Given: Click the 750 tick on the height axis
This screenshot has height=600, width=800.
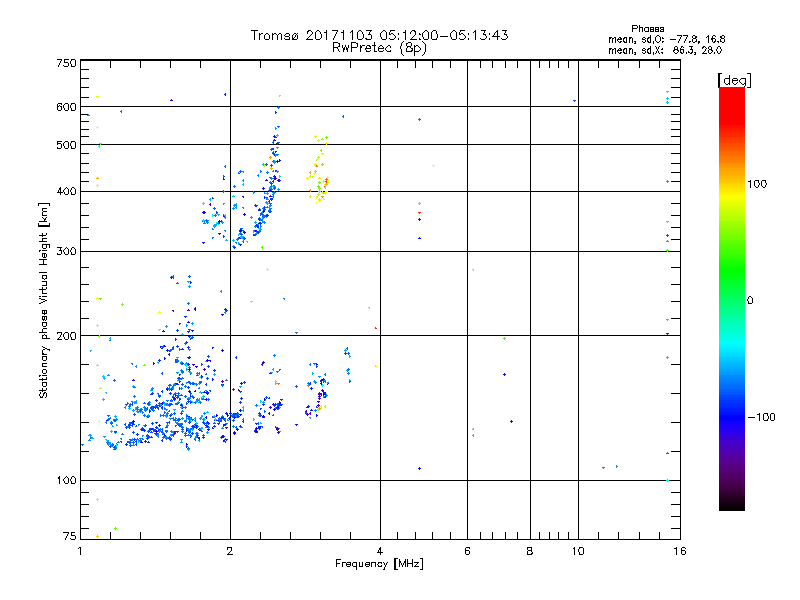Looking at the screenshot, I should click(x=66, y=63).
